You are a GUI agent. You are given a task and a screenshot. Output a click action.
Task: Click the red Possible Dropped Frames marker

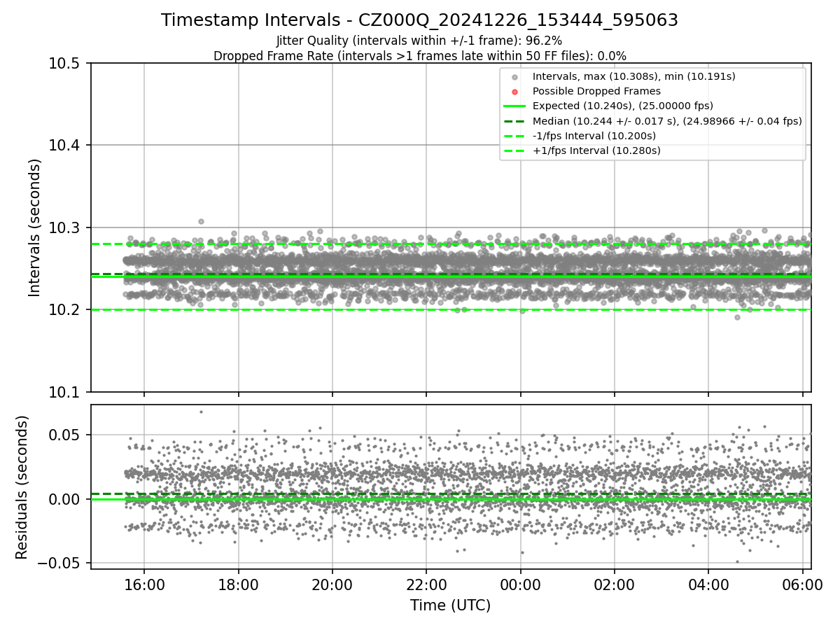tap(514, 92)
